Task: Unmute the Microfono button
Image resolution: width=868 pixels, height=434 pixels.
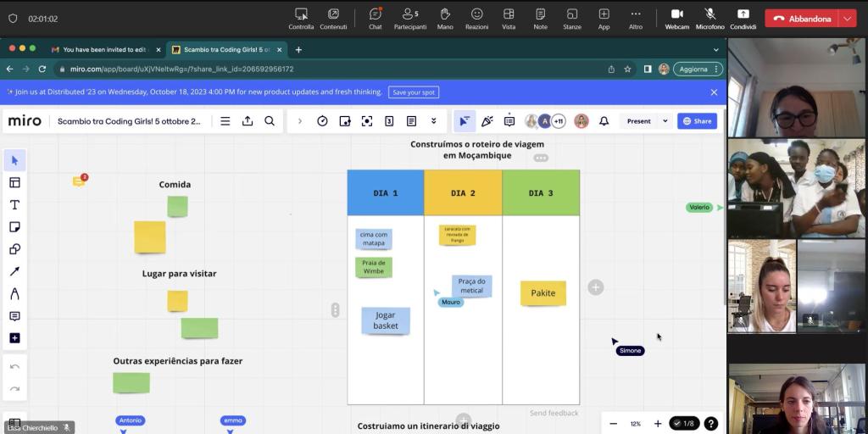Action: 709,19
